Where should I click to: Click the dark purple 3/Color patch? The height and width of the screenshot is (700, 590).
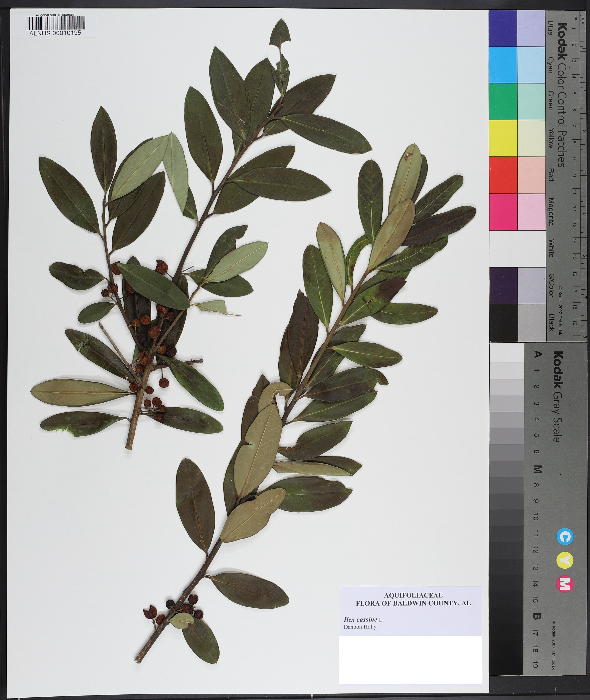point(503,285)
